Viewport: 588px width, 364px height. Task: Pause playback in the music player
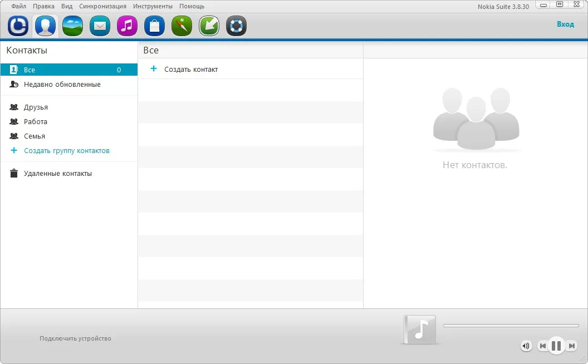(556, 345)
